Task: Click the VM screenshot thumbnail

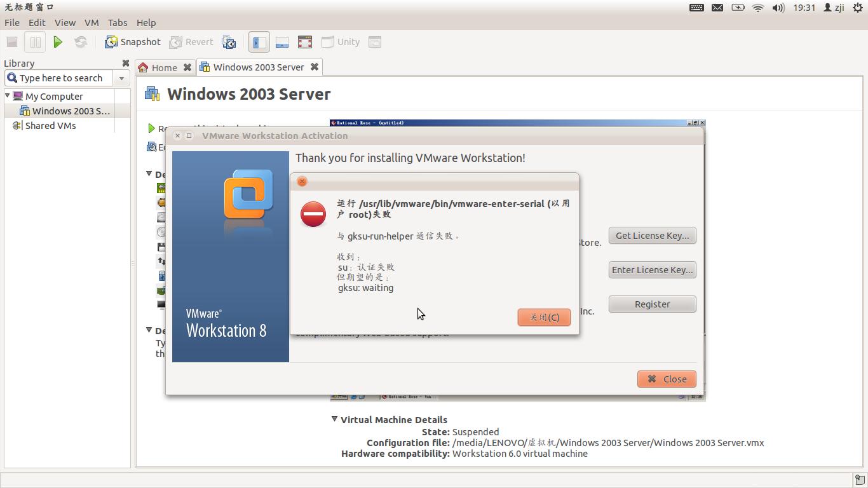Action: coord(517,260)
